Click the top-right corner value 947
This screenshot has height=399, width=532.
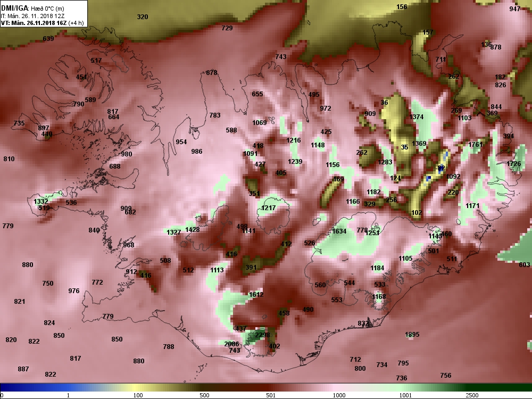pyautogui.click(x=514, y=9)
